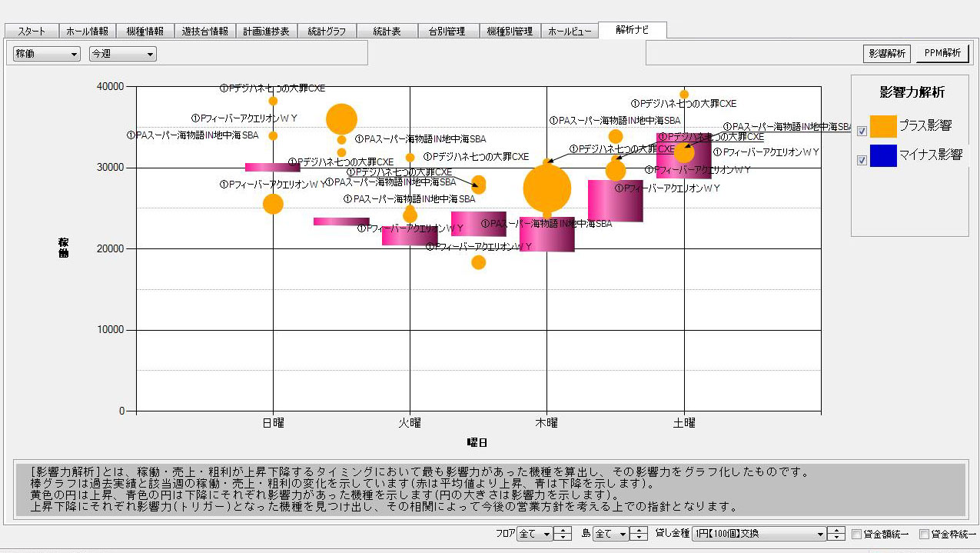Tick the 貸金枠統一 checkbox

pyautogui.click(x=924, y=535)
